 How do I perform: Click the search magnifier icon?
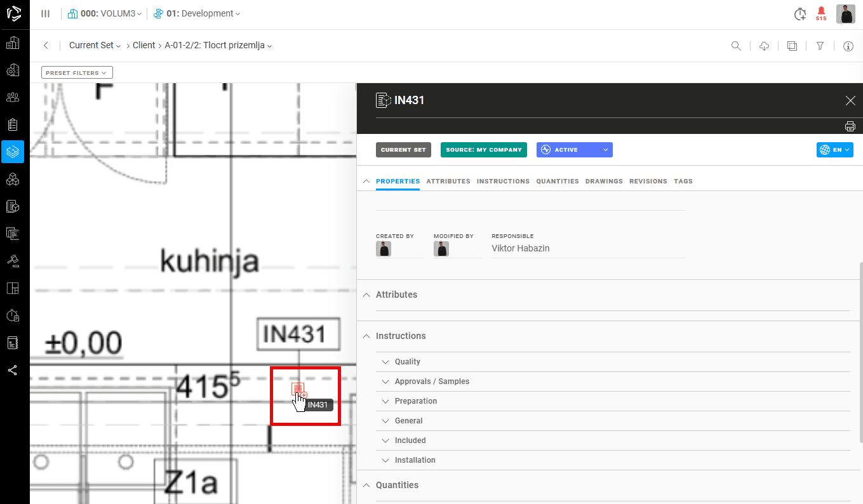point(736,46)
